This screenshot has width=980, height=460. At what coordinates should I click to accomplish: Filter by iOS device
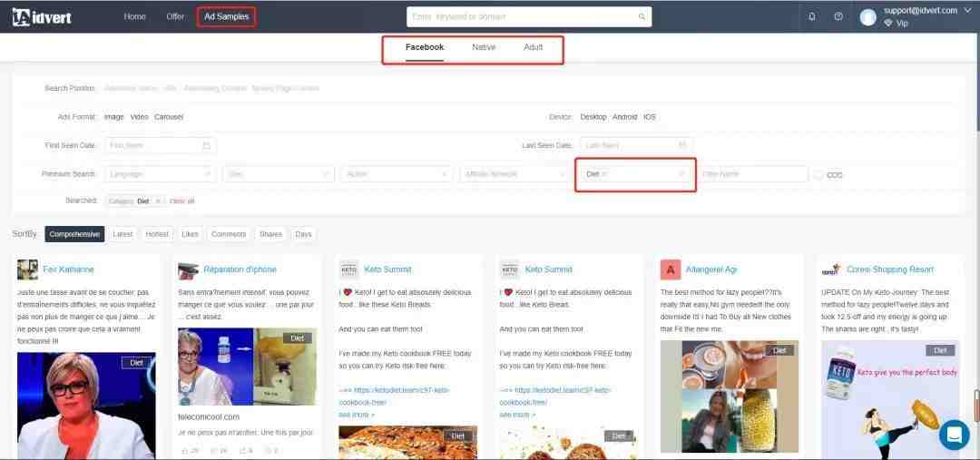650,117
